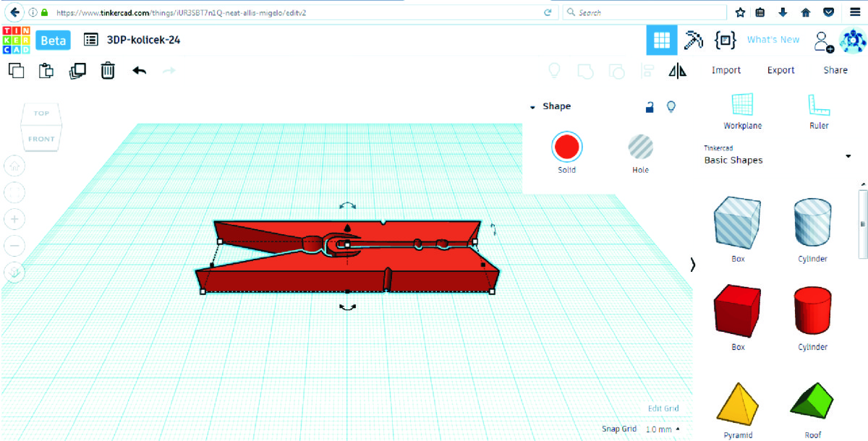Click the Share button
The image size is (868, 441).
835,71
